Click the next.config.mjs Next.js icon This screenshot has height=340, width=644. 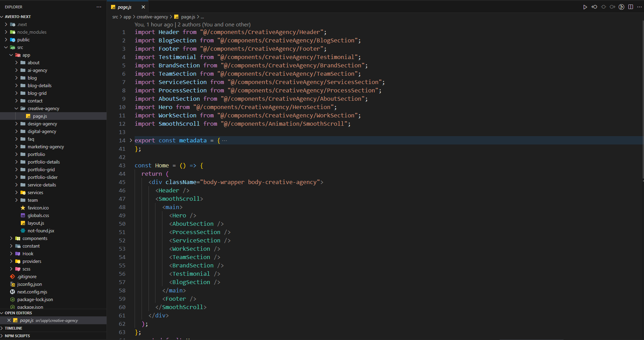click(x=12, y=292)
